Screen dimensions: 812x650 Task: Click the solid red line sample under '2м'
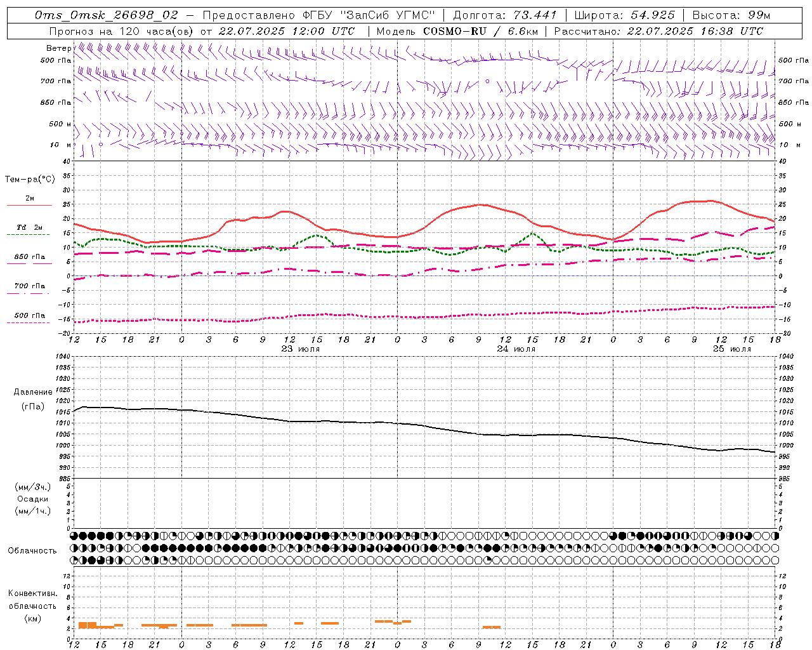pos(29,205)
